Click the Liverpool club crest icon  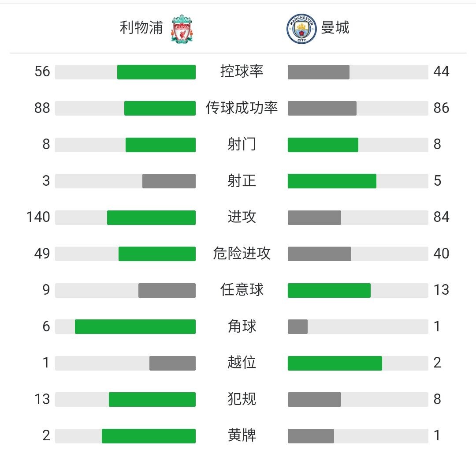pyautogui.click(x=182, y=29)
